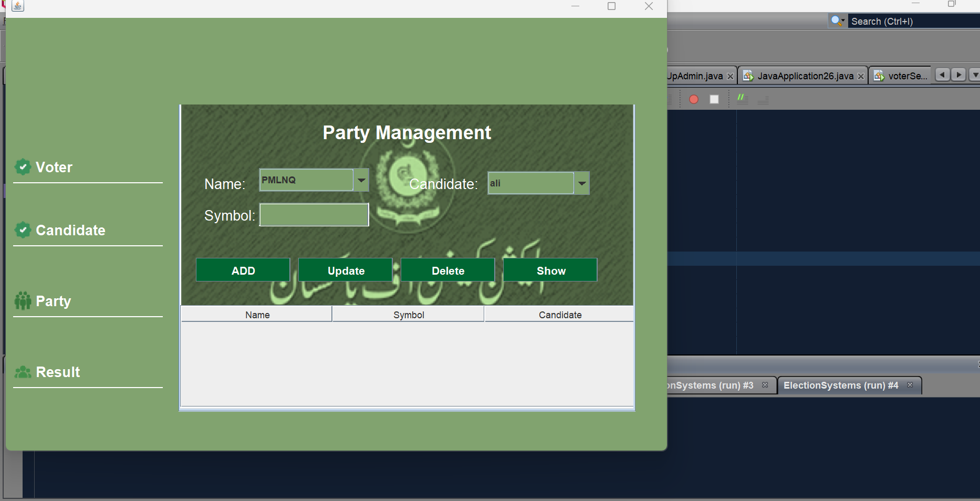Click the voterSe... tab file icon
This screenshot has width=980, height=501.
pos(879,76)
